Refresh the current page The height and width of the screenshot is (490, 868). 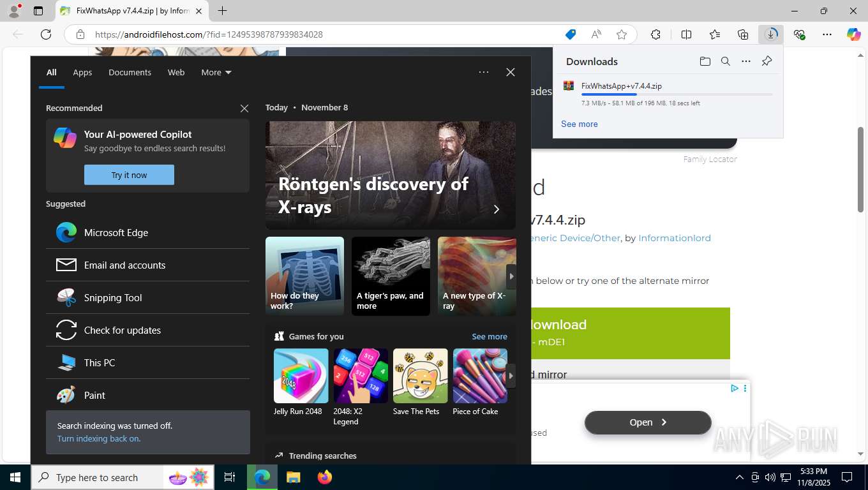pyautogui.click(x=46, y=34)
